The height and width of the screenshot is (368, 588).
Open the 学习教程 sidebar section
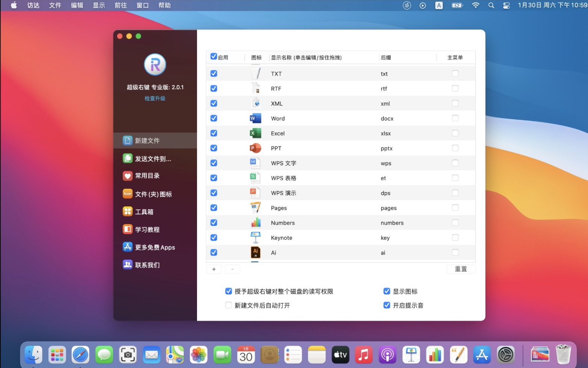155,229
